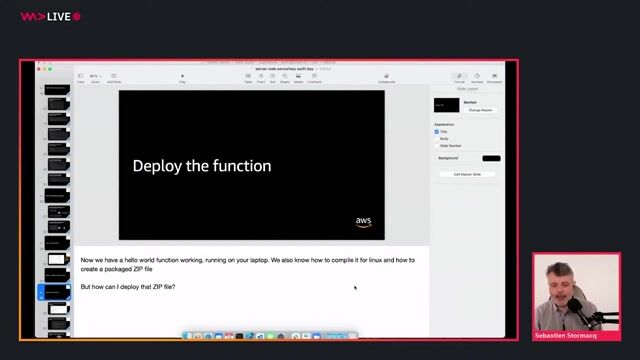Switch to the Document inspector
Viewport: 640px width, 360px height.
[494, 78]
